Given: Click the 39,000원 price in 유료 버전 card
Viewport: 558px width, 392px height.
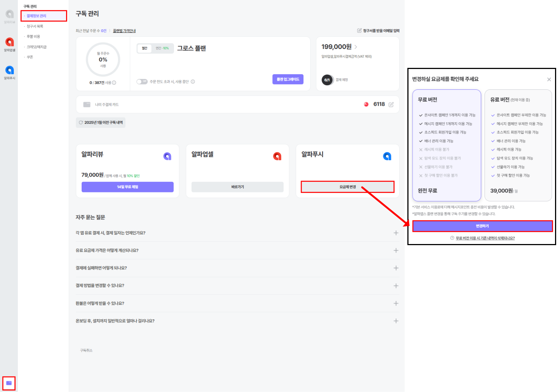Looking at the screenshot, I should pos(502,191).
